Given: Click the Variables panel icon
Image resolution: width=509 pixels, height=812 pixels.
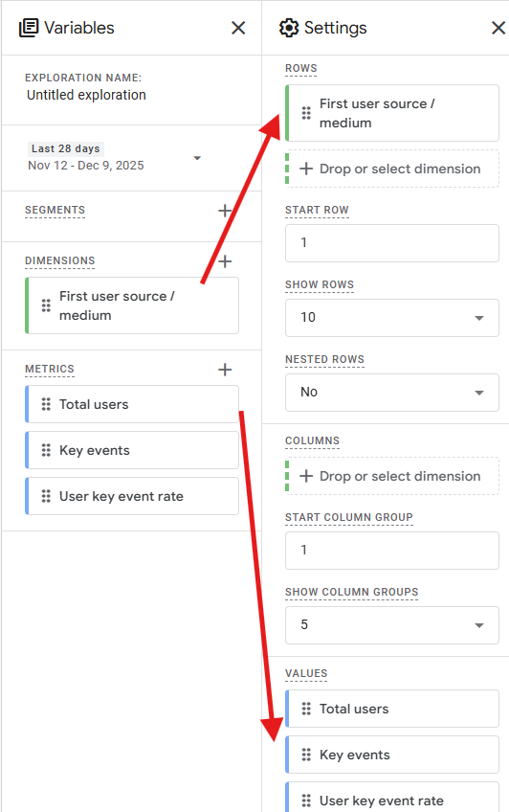Looking at the screenshot, I should tap(29, 28).
